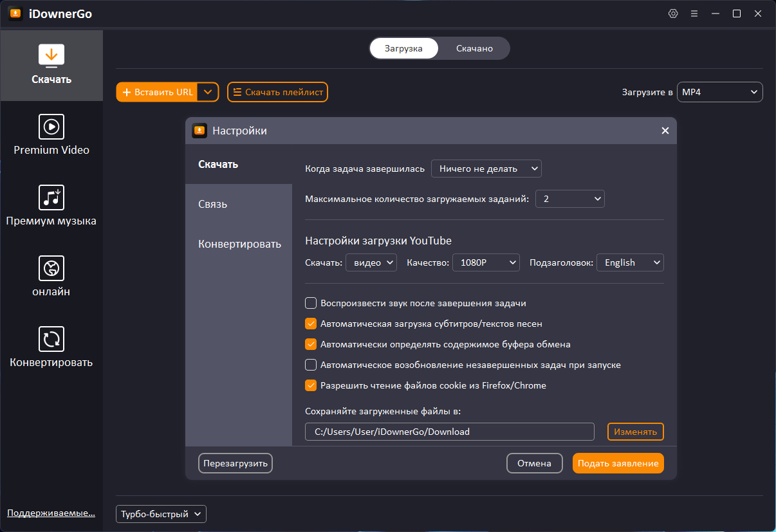Open the application settings gear icon
776x532 pixels.
pos(673,13)
